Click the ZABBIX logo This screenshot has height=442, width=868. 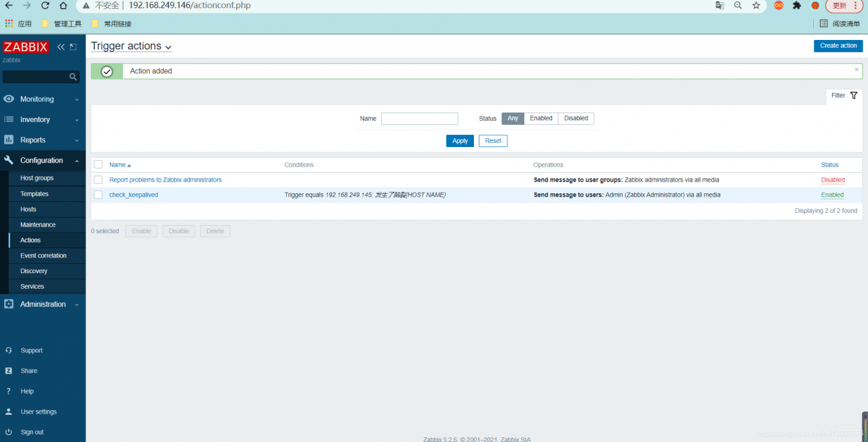25,47
